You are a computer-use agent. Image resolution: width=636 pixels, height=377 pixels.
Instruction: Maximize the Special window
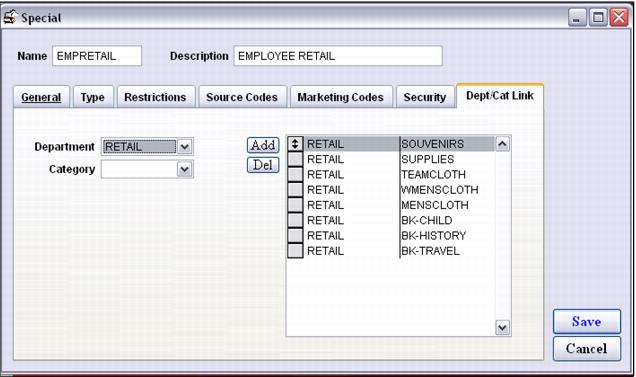tap(598, 17)
